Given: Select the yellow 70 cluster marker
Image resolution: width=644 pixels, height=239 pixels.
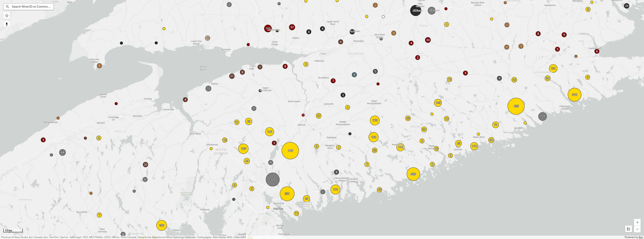Looking at the screenshot, I should tap(496, 125).
